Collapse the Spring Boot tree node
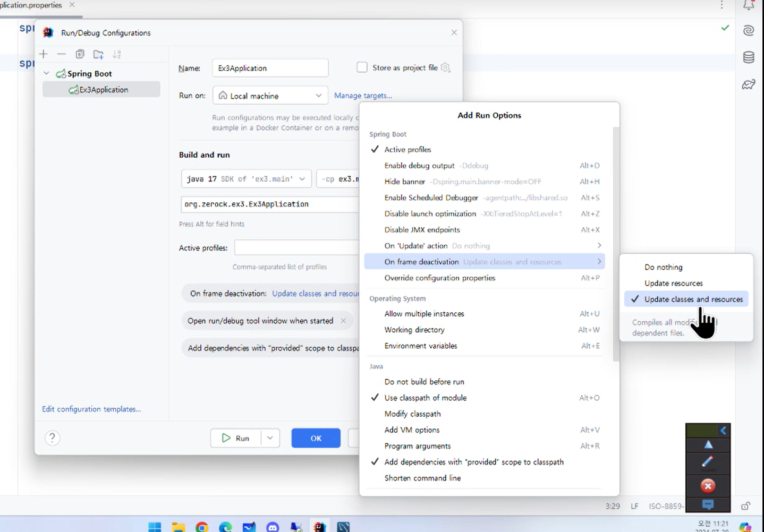Image resolution: width=764 pixels, height=532 pixels. (x=47, y=73)
